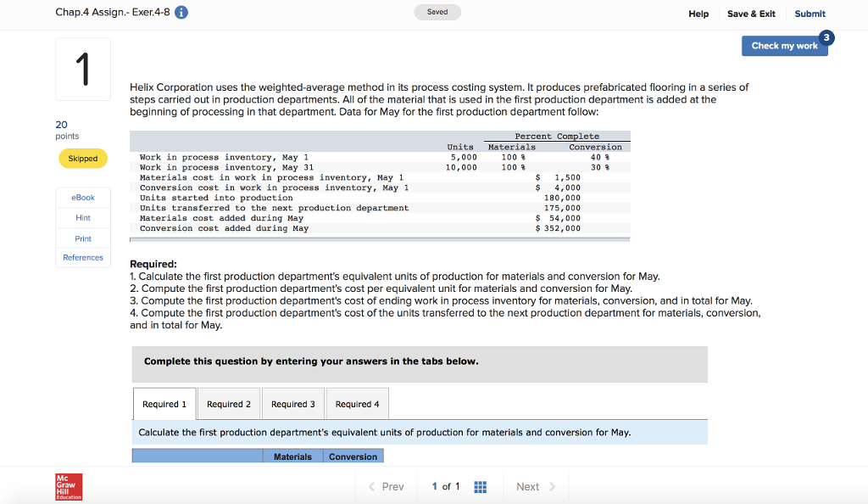
Task: Open the Required 4 tab
Action: point(357,404)
